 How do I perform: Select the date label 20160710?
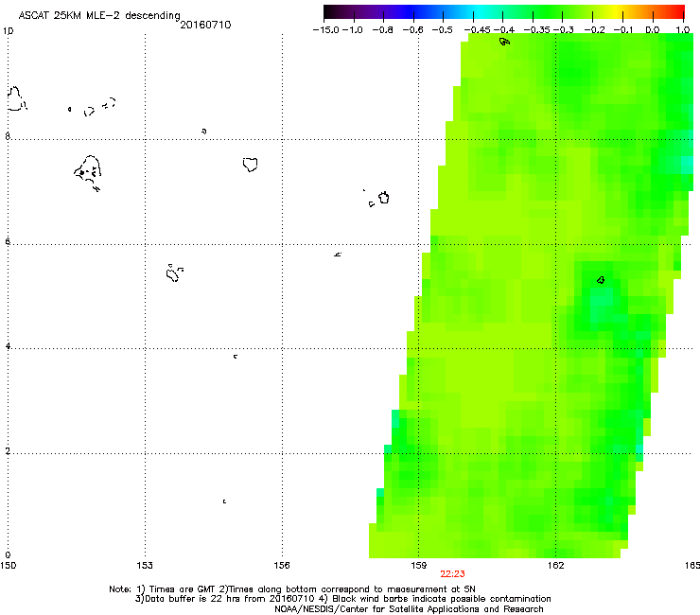205,25
